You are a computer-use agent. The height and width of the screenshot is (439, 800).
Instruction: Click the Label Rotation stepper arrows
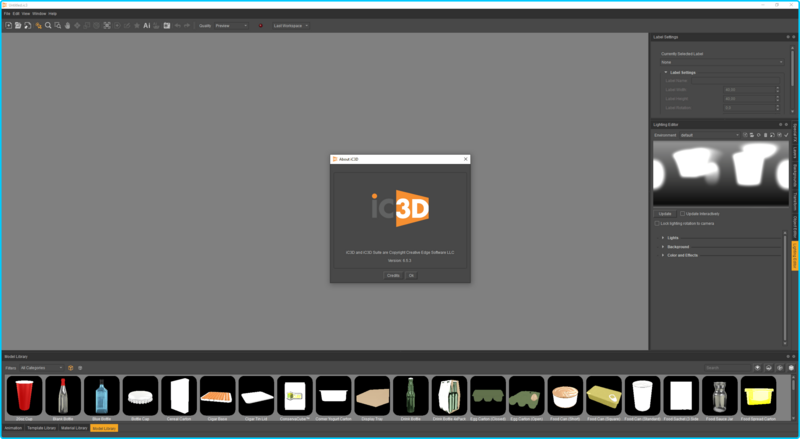tap(778, 108)
